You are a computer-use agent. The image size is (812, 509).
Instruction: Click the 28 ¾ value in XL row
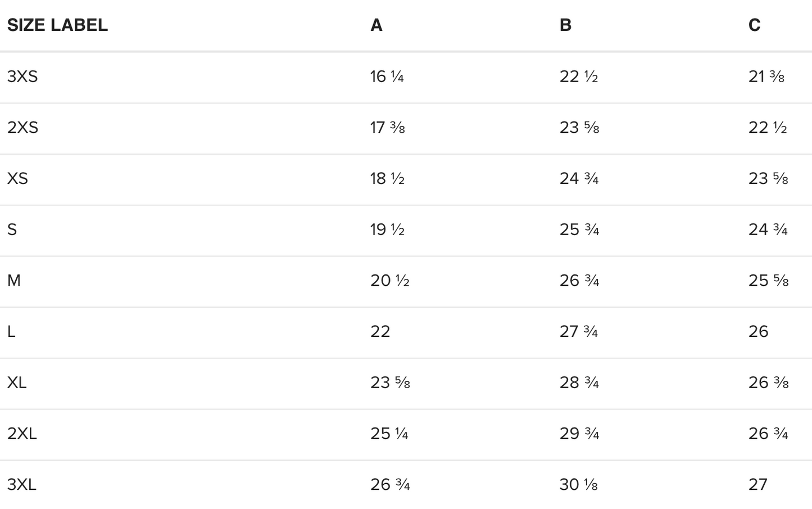(579, 382)
